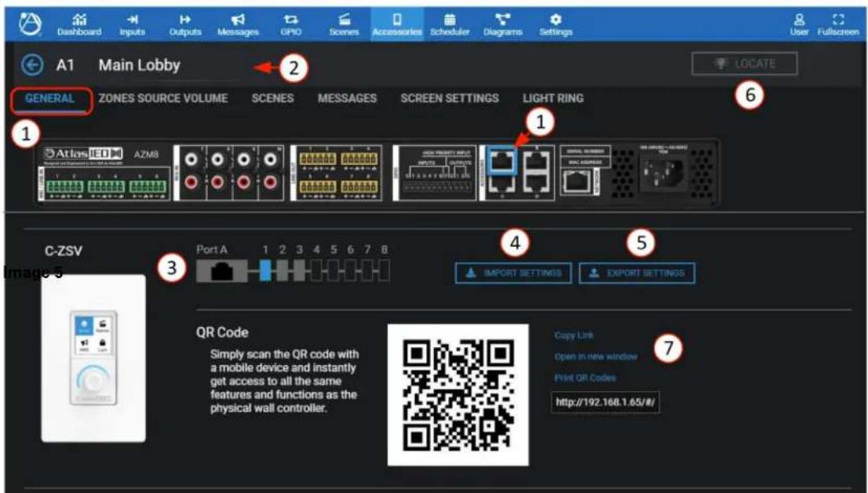Select the bottom-left accessory port jack
Viewport: 868px width, 493px height.
coord(502,185)
